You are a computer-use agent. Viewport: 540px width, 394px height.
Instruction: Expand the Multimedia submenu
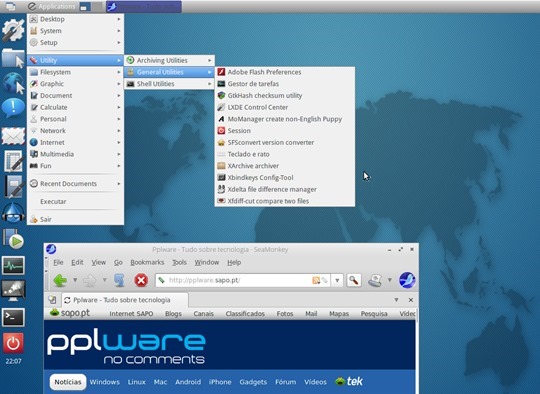[75, 154]
